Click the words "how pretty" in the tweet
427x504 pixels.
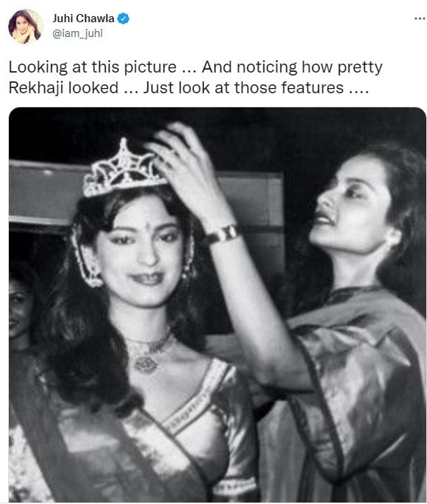click(x=342, y=67)
